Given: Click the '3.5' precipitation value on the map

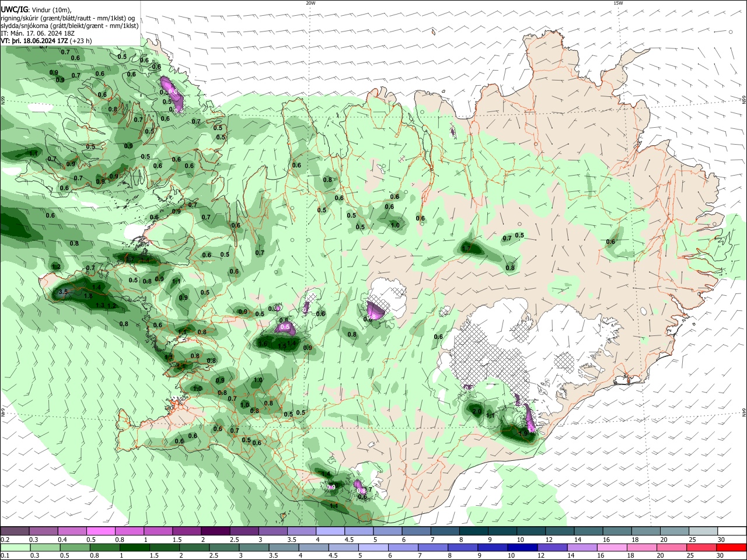Looking at the screenshot, I should click(x=64, y=292).
